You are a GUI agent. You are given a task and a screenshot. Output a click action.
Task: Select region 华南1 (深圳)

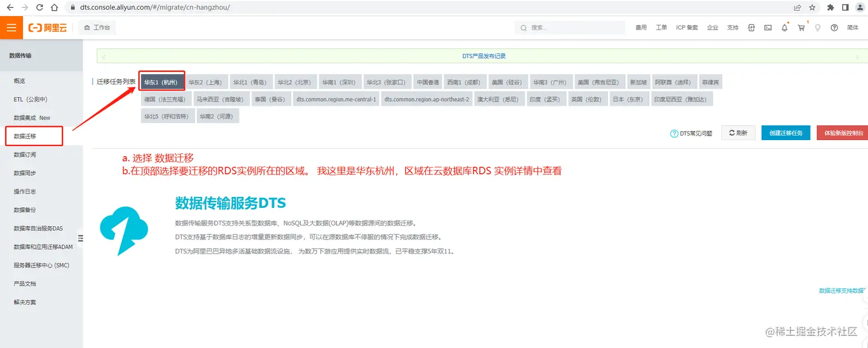pos(340,82)
